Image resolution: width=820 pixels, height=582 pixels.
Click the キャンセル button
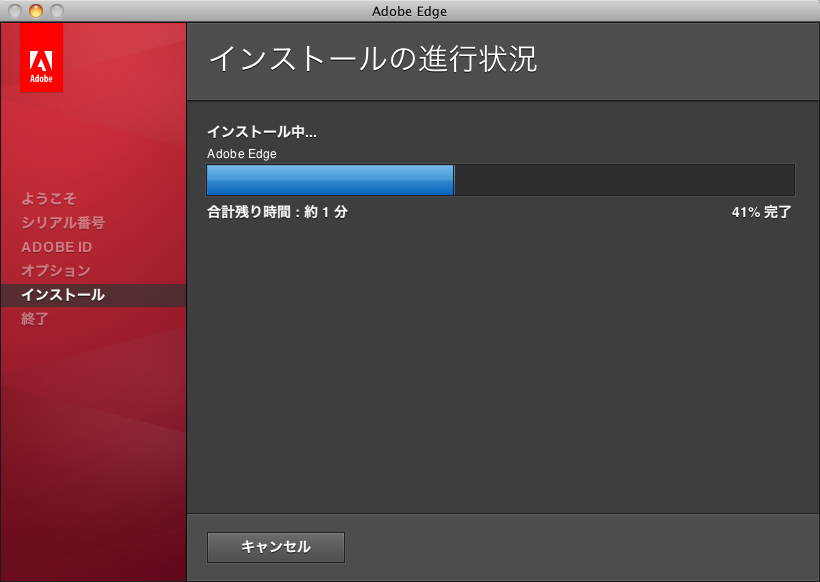point(275,547)
